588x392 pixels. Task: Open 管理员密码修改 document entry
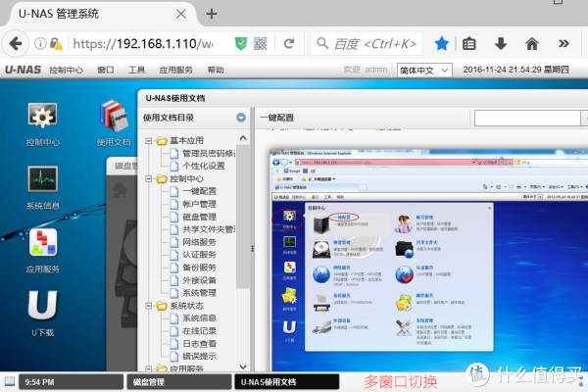(x=209, y=154)
